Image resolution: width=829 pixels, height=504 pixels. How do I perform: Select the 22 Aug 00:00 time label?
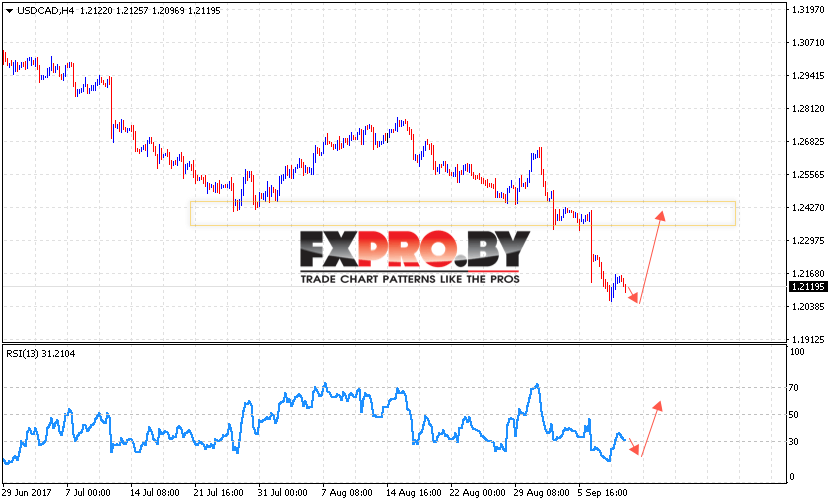(477, 493)
